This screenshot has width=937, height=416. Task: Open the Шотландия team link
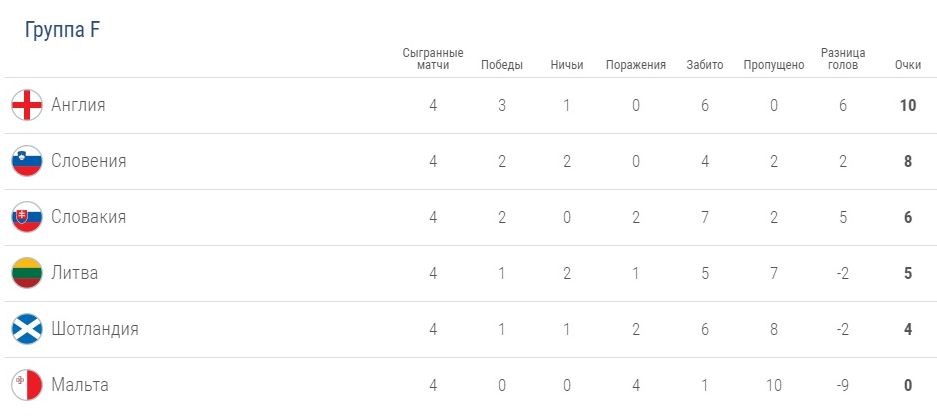click(94, 329)
